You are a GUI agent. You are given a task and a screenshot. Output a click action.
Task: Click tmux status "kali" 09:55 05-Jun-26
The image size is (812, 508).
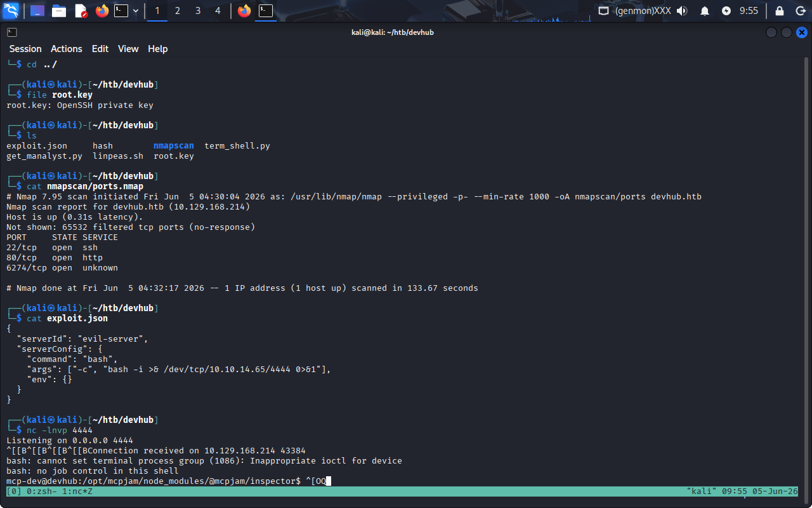742,491
